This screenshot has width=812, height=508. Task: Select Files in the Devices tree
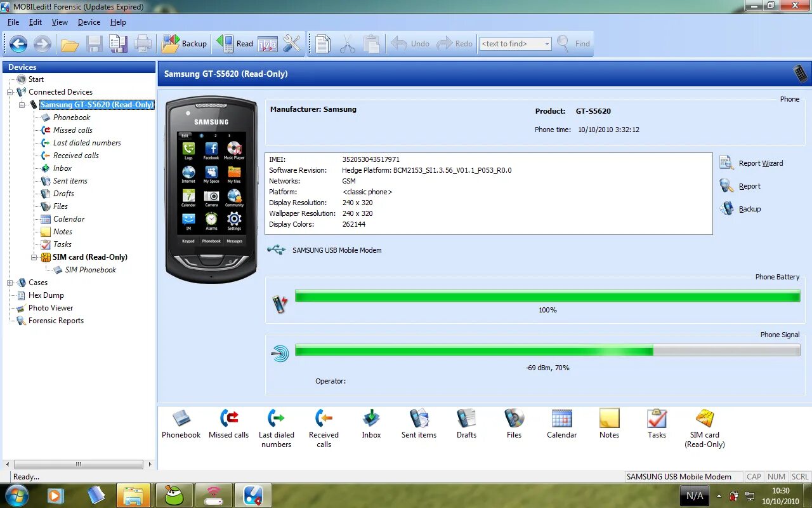pos(60,206)
